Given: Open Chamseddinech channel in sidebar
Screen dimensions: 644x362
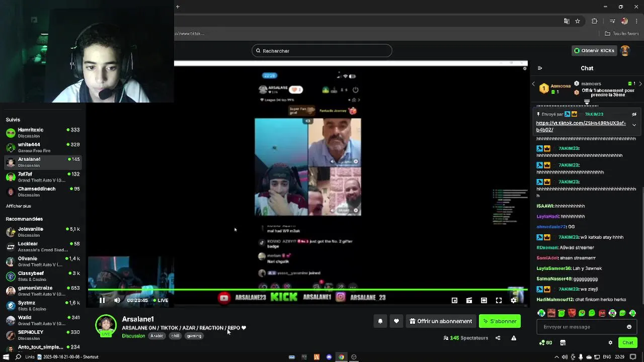Looking at the screenshot, I should click(x=43, y=192).
